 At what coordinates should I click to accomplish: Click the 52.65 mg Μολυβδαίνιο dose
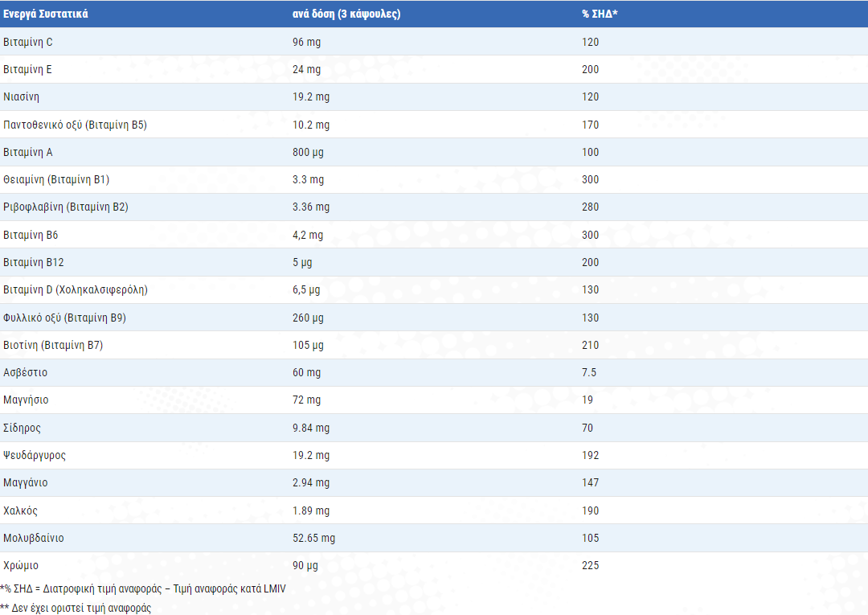[314, 538]
